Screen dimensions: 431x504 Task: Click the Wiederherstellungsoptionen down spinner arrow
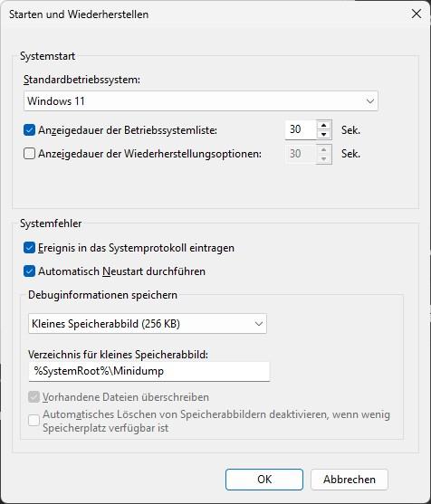[324, 158]
